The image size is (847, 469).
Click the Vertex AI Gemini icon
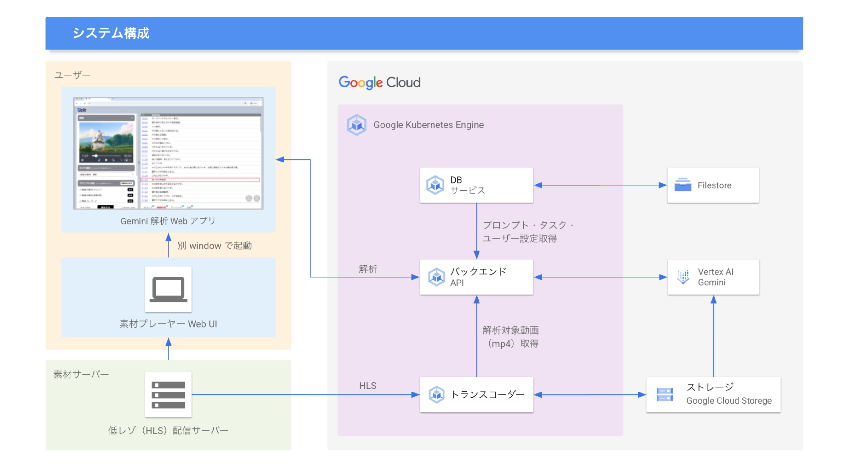tap(683, 277)
